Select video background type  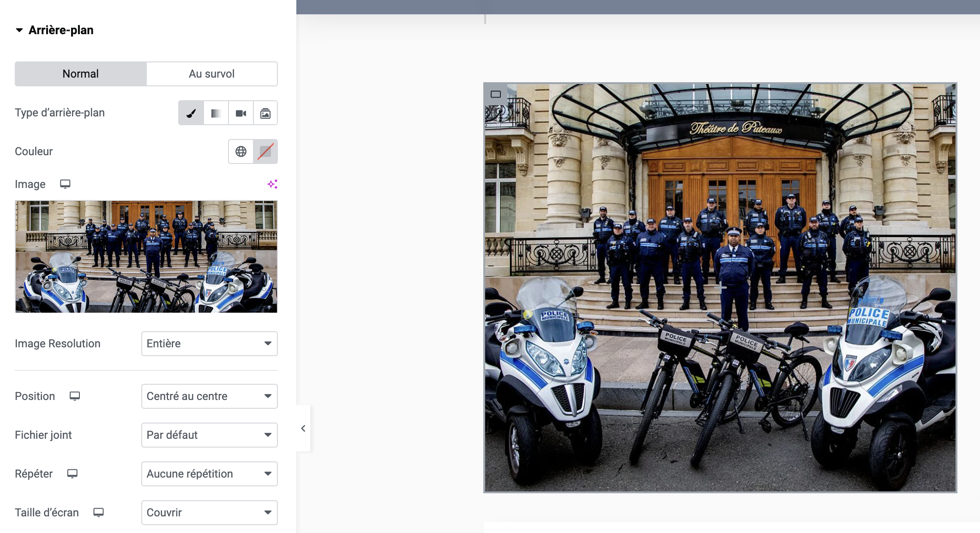[x=241, y=113]
